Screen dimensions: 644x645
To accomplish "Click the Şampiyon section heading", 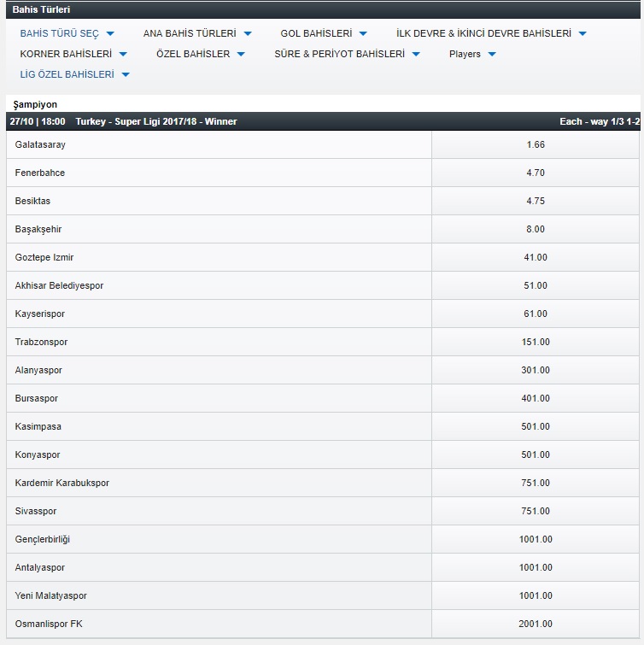I will click(35, 104).
